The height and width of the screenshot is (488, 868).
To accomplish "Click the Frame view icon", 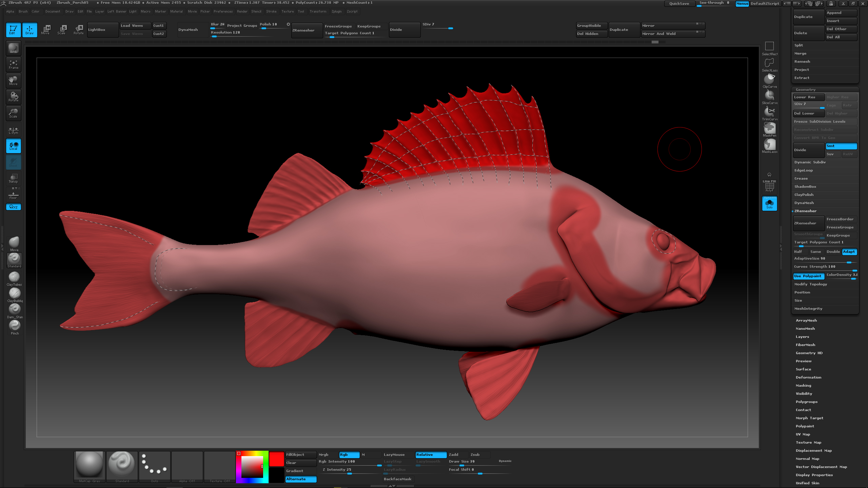I will [14, 64].
